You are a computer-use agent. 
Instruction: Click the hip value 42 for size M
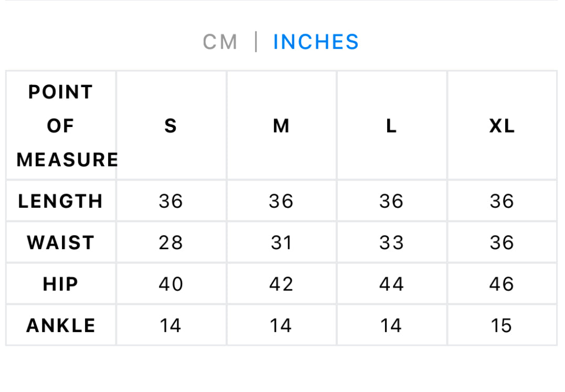(281, 284)
